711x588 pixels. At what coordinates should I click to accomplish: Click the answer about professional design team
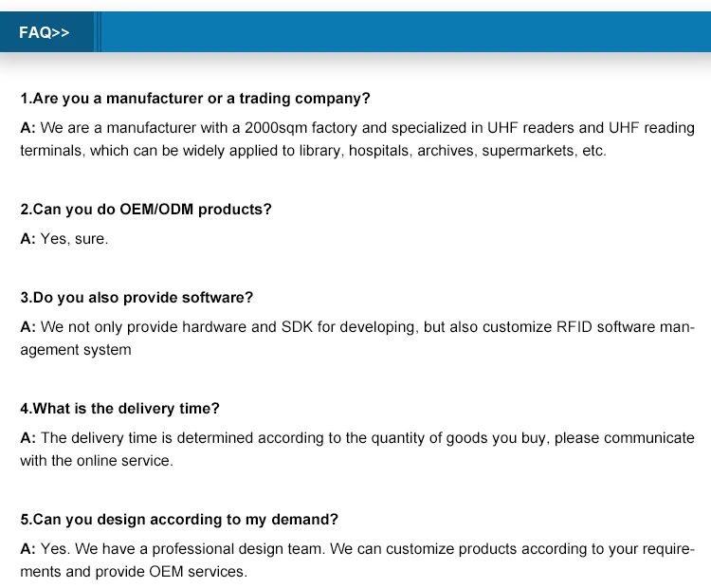pyautogui.click(x=357, y=560)
